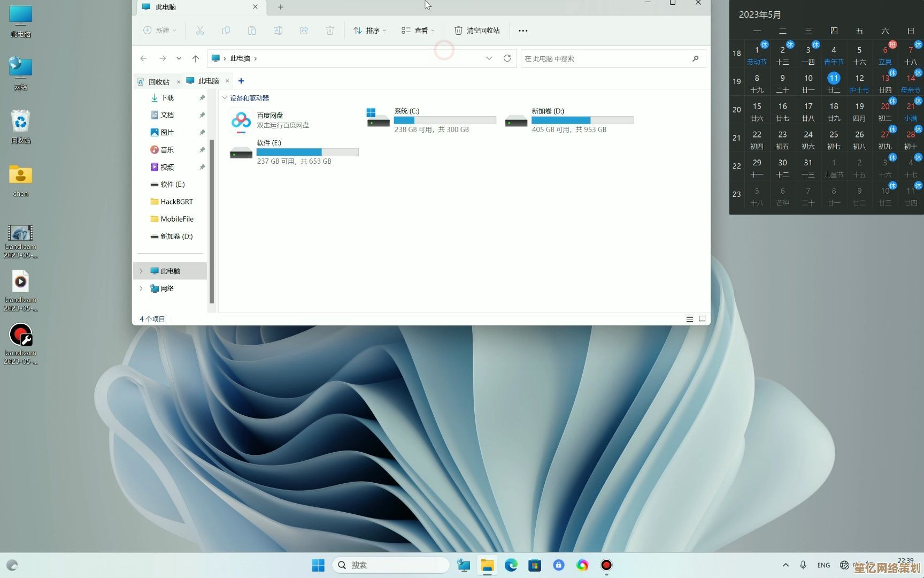Click the 新加卷 (D:) usage bar
Viewport: 924px width, 578px height.
click(x=582, y=120)
